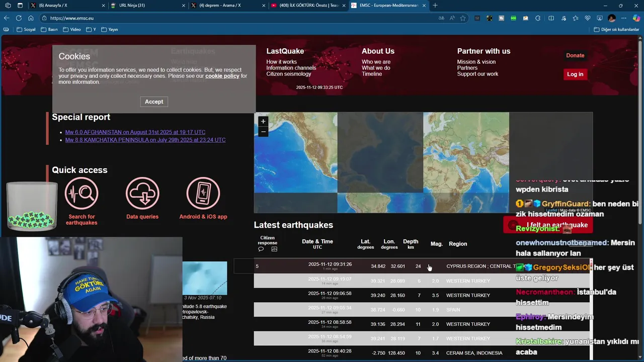This screenshot has width=644, height=362.
Task: Open the Kamchatka earthquake news thumbnail
Action: (205, 278)
